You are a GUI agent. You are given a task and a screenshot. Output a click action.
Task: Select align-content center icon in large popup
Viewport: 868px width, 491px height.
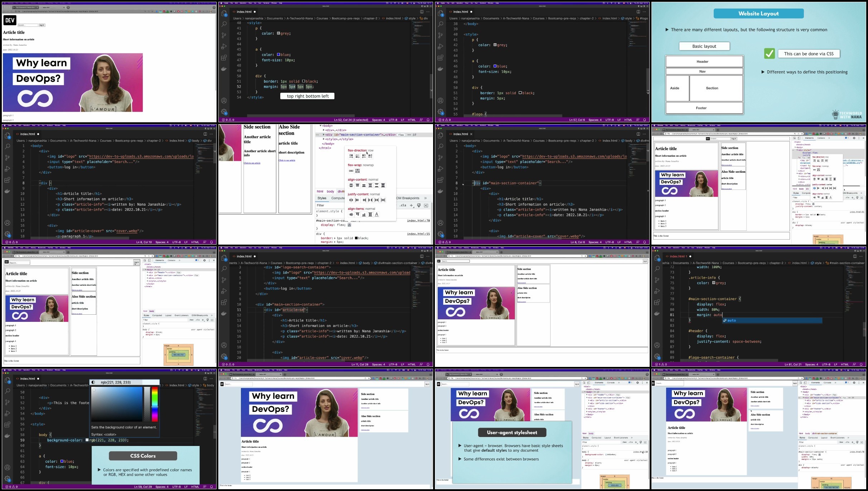coord(351,185)
